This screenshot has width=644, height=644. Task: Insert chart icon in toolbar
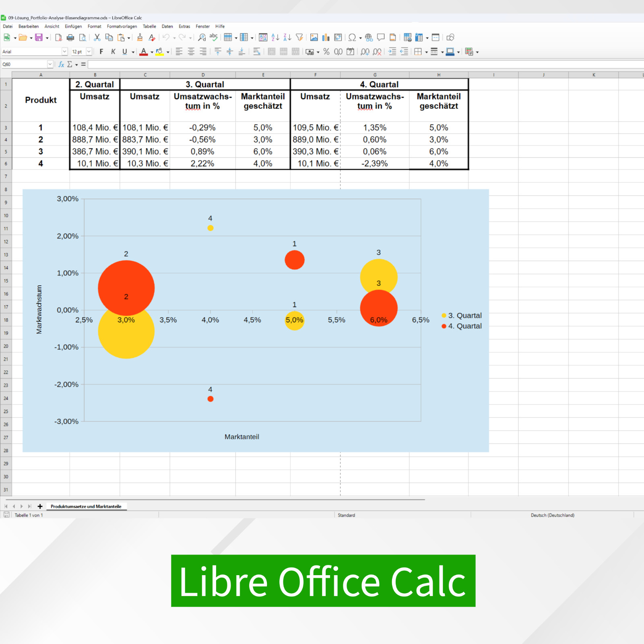[x=326, y=37]
